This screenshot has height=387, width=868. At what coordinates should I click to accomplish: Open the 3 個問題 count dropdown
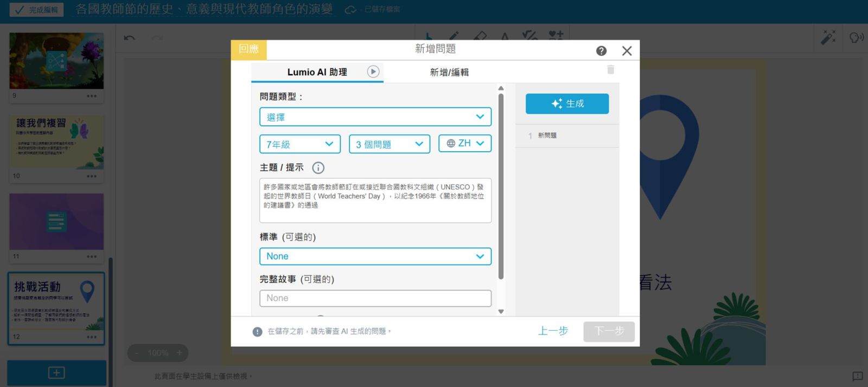coord(389,144)
